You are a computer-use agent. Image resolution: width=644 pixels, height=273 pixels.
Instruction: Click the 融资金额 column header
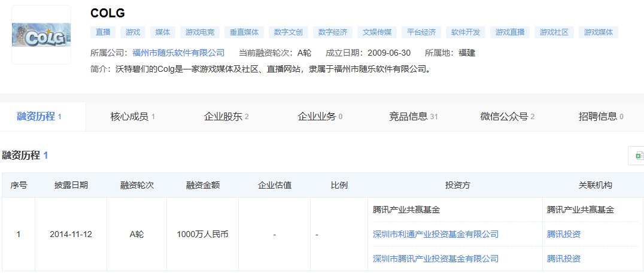[x=203, y=185]
